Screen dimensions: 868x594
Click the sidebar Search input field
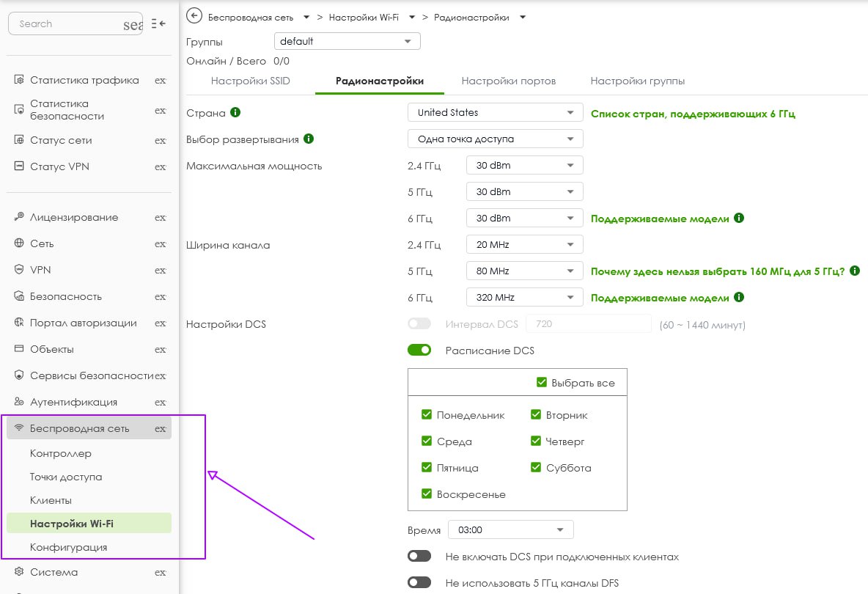tap(76, 23)
